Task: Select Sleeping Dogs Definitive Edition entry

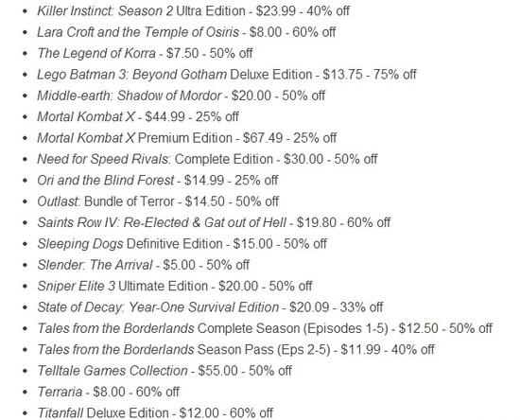Action: [x=182, y=244]
